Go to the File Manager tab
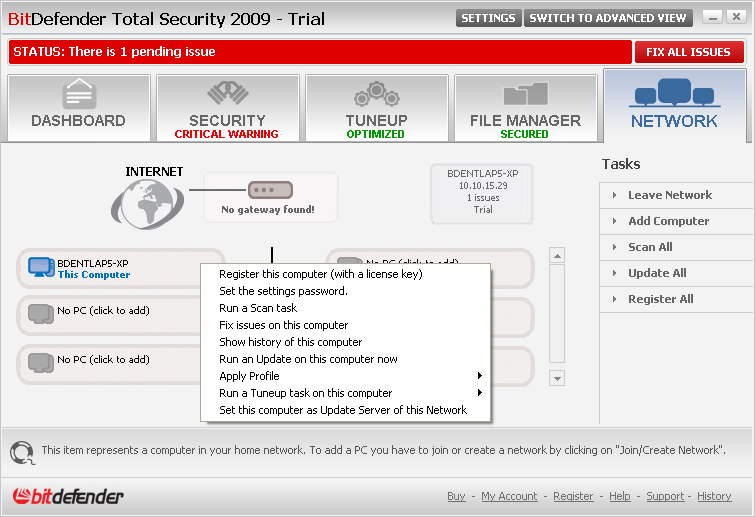 (525, 108)
